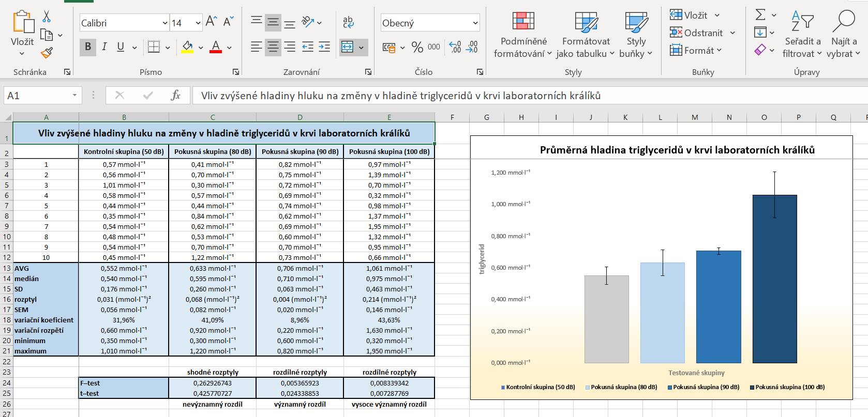Select cell 'Kontrolní skupina (50 dB)' header

(x=124, y=151)
